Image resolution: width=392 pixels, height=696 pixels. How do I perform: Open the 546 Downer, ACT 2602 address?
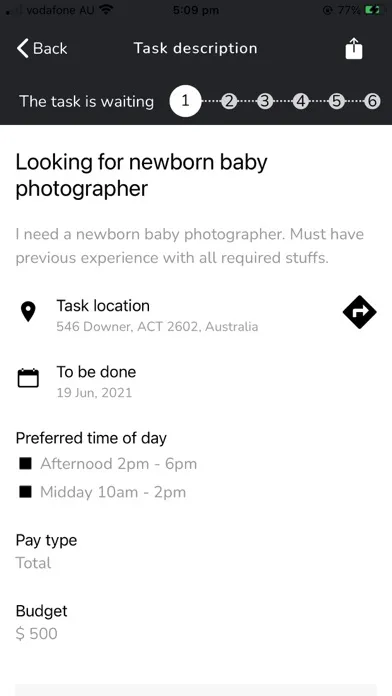[x=157, y=327]
